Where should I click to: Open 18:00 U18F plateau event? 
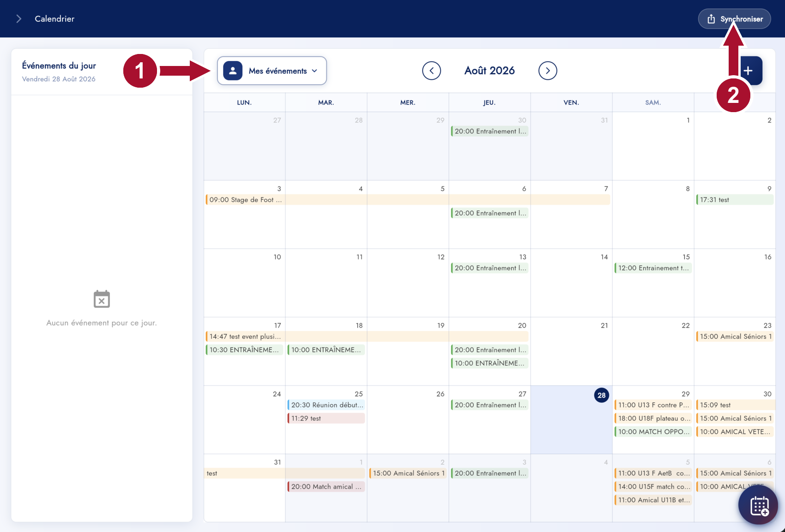[653, 418]
